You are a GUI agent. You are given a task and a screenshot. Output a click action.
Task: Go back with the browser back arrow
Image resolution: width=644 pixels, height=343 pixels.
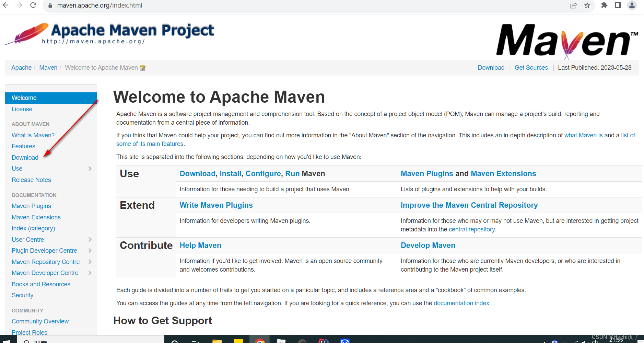point(6,5)
